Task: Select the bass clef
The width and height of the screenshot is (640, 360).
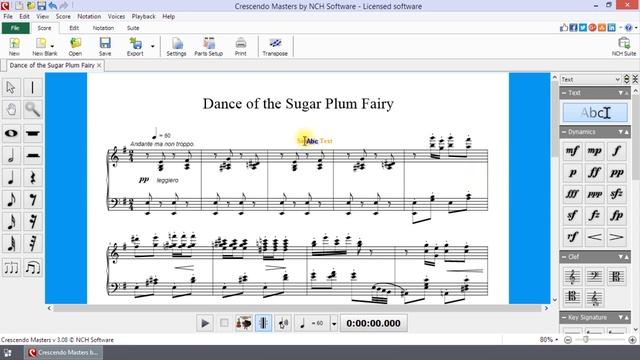Action: pyautogui.click(x=594, y=277)
